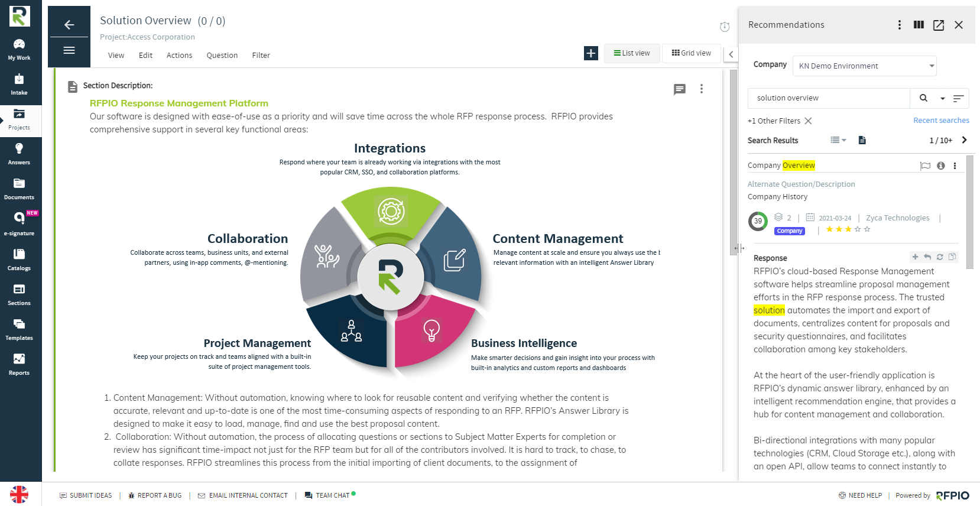
Task: Click the Recommendations panel scrollbar
Action: (x=969, y=212)
